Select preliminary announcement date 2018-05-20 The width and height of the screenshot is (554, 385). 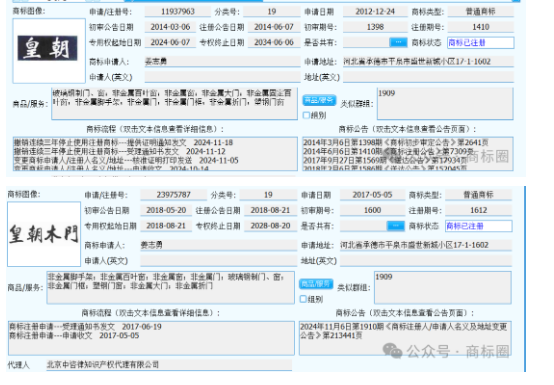click(x=166, y=210)
